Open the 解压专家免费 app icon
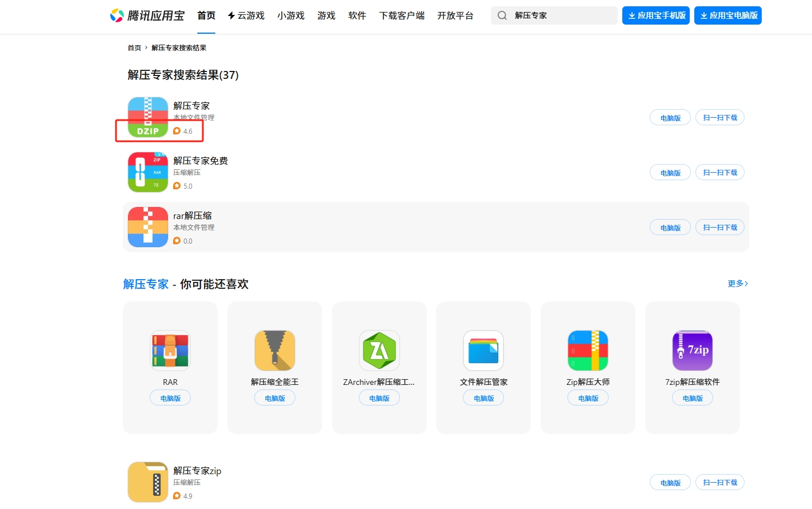 148,172
